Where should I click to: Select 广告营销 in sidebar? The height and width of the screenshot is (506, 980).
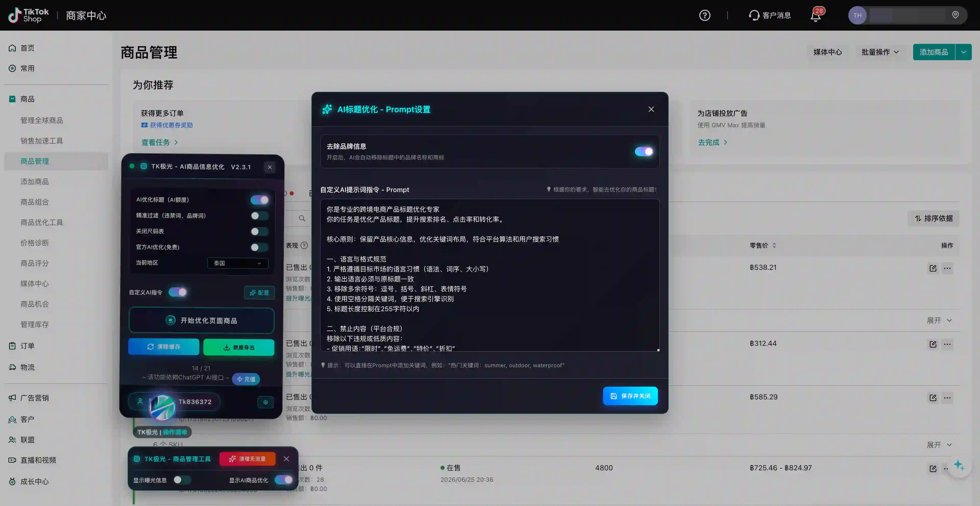[x=34, y=398]
